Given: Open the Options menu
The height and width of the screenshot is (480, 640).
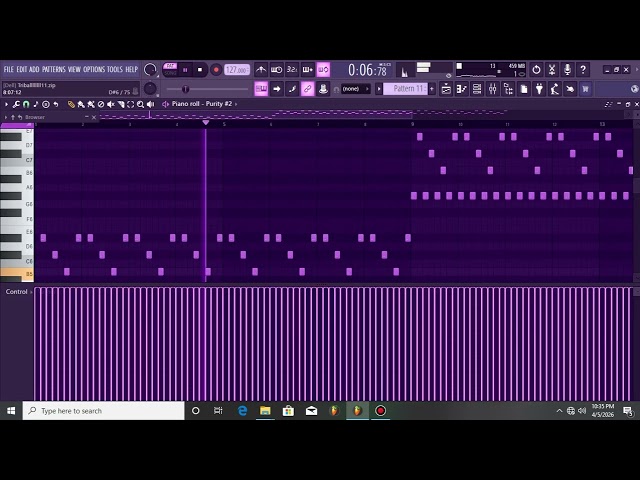Looking at the screenshot, I should click(x=94, y=69).
